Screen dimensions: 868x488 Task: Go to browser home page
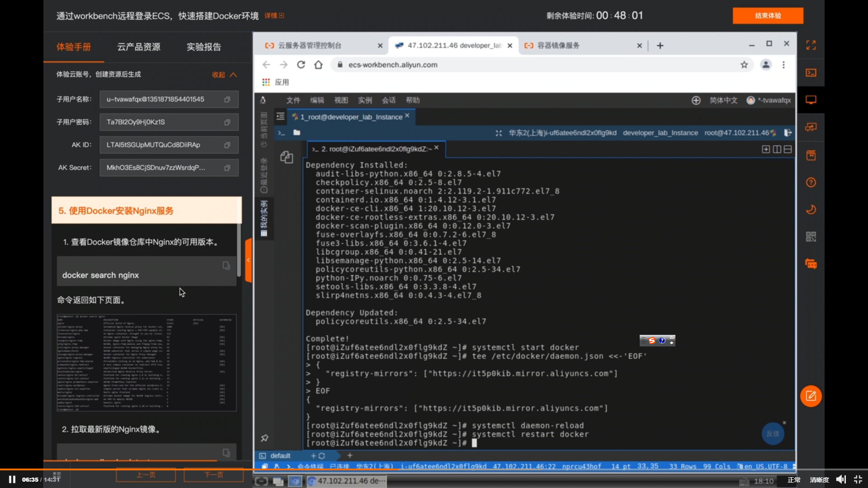coord(318,65)
